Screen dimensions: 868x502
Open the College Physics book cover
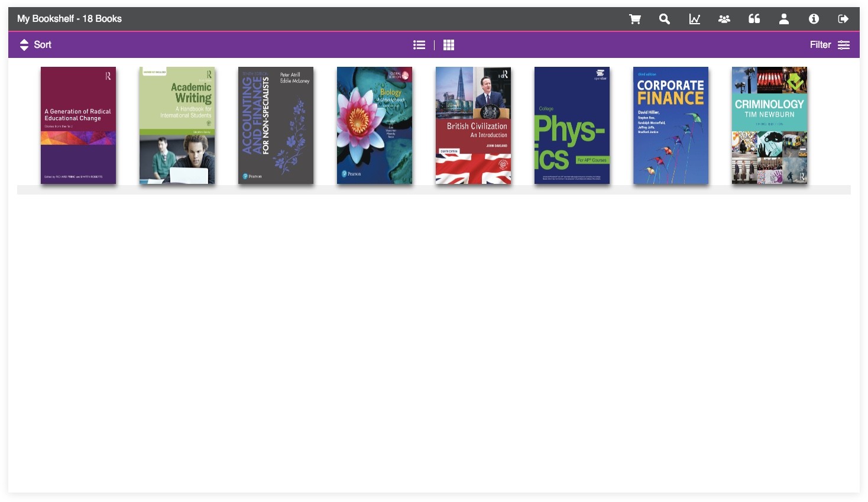point(572,125)
